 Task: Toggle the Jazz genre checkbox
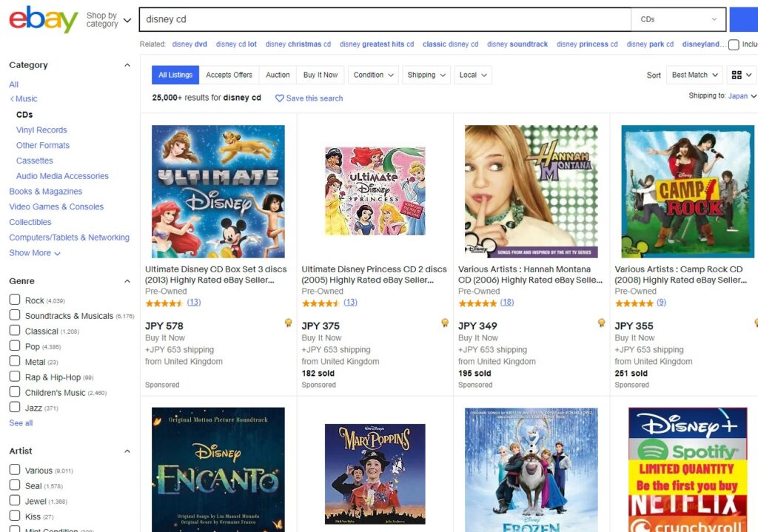click(15, 408)
